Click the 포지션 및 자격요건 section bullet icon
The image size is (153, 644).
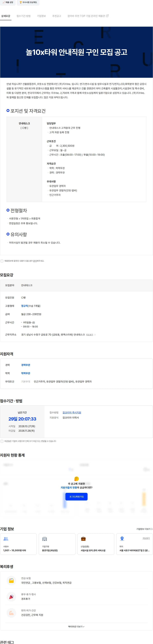click(8, 110)
